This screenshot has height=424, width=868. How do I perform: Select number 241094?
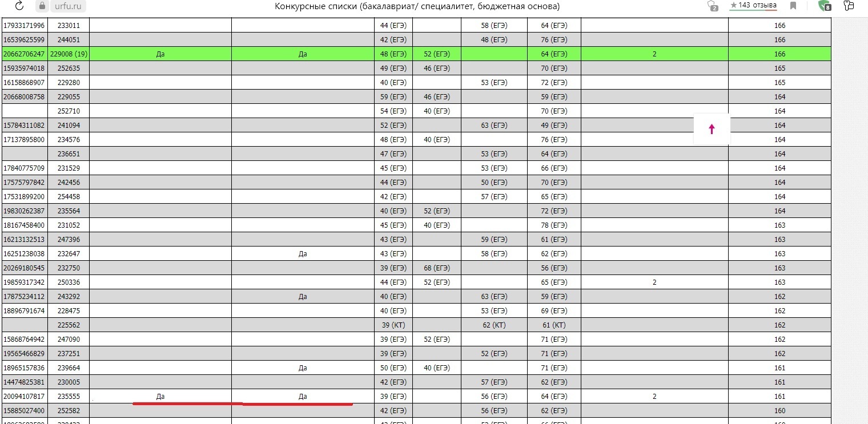69,126
